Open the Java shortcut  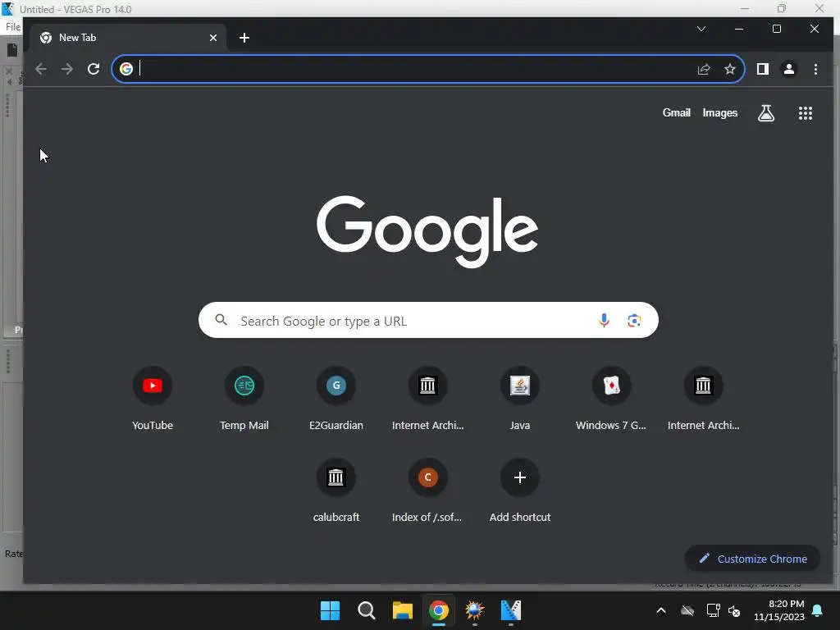coord(519,399)
